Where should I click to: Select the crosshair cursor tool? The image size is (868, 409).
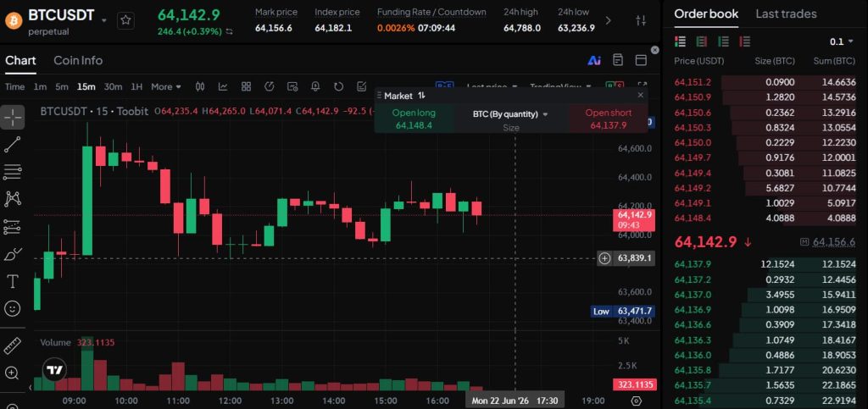click(x=13, y=117)
